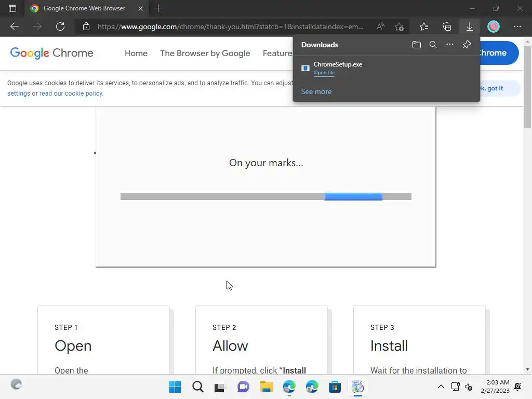
Task: Open the notification center icon
Action: 518,387
